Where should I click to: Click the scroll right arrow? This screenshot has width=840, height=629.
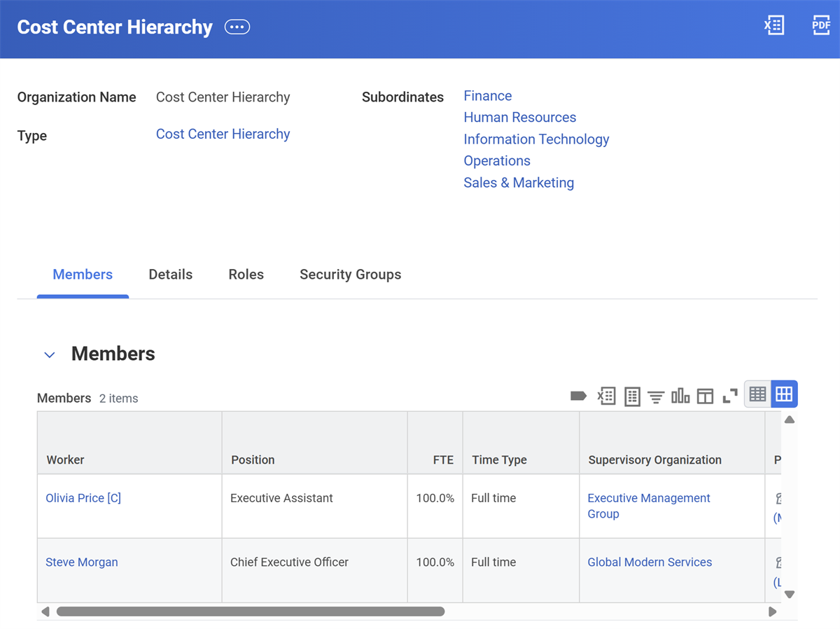pyautogui.click(x=772, y=611)
